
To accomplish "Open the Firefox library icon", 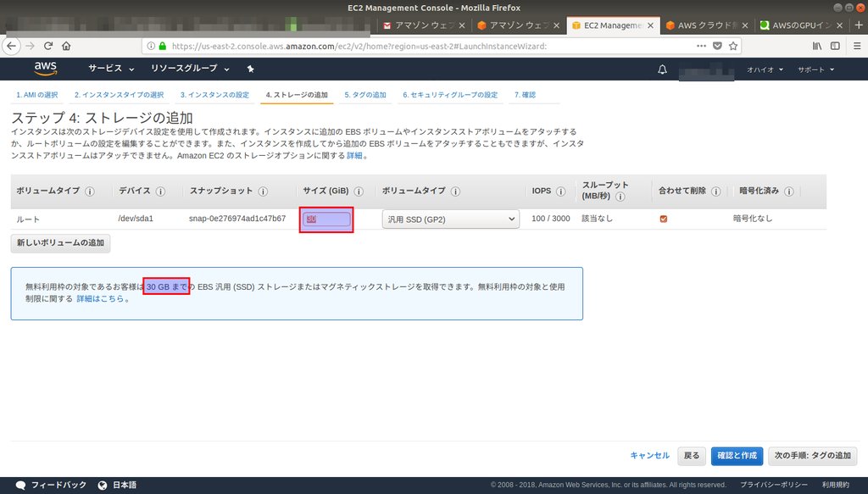I will click(817, 46).
